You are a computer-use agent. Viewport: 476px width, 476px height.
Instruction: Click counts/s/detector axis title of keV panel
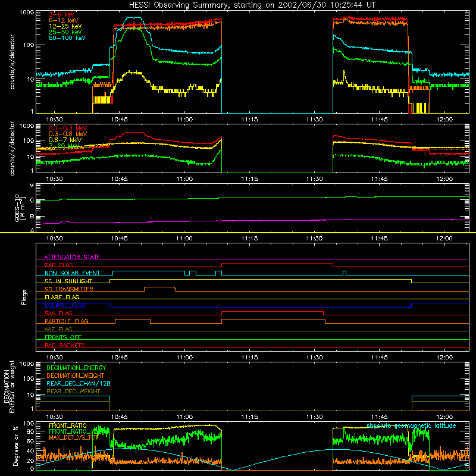[x=12, y=62]
